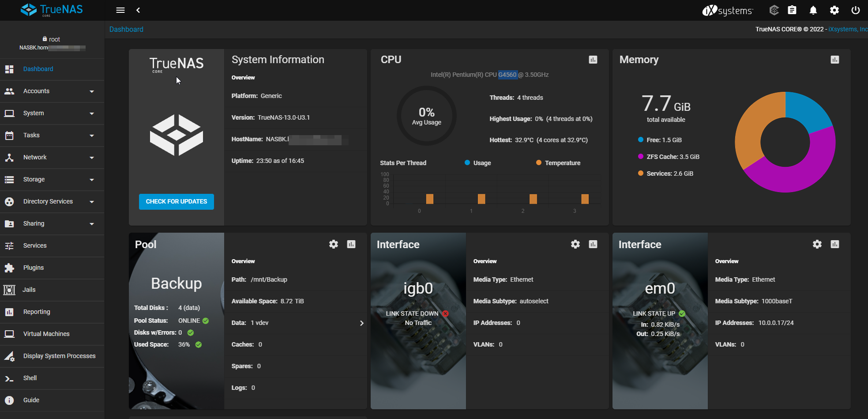The height and width of the screenshot is (419, 868).
Task: Click the highlighted G4560 CPU text
Action: [507, 75]
